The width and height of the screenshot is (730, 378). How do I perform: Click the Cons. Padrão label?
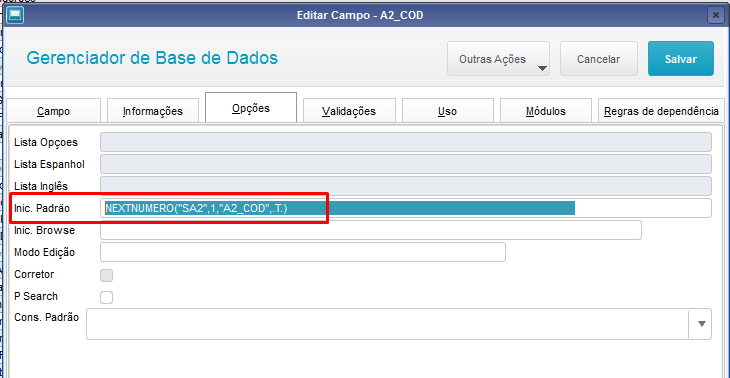(47, 317)
